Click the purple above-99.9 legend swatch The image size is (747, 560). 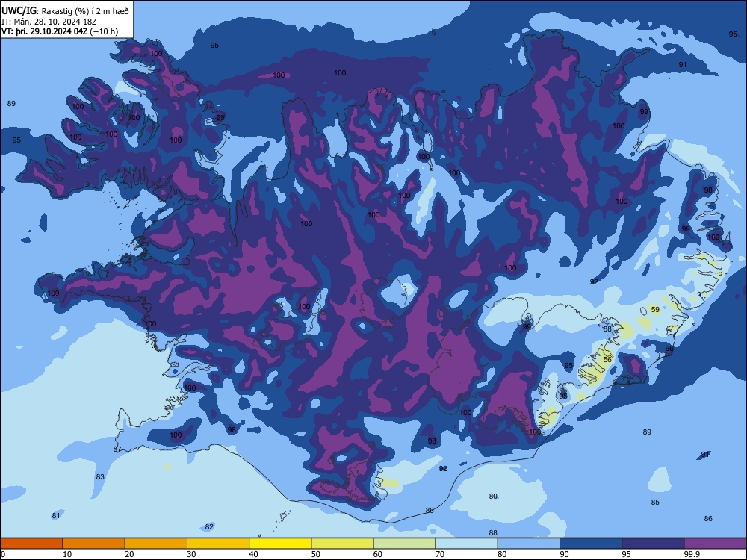(x=715, y=544)
